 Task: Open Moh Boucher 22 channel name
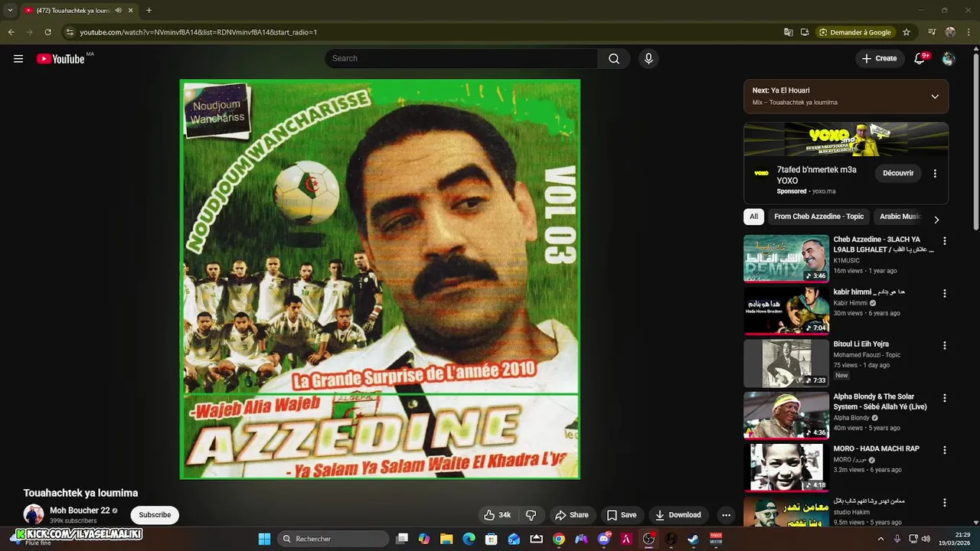[80, 510]
